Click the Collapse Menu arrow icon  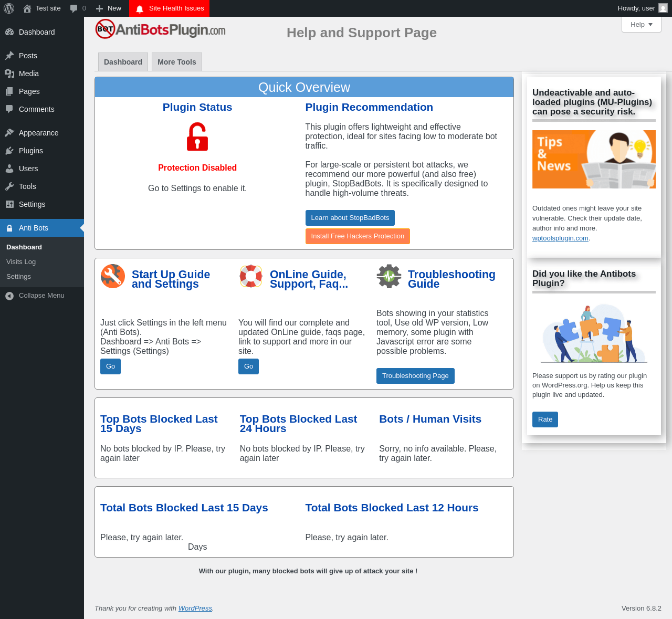pyautogui.click(x=9, y=296)
